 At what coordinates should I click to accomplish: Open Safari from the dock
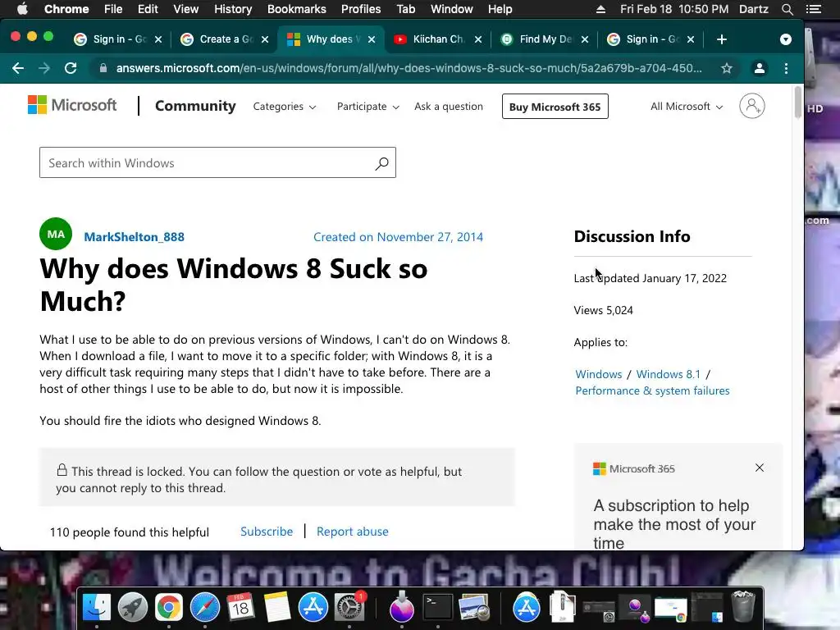tap(204, 607)
